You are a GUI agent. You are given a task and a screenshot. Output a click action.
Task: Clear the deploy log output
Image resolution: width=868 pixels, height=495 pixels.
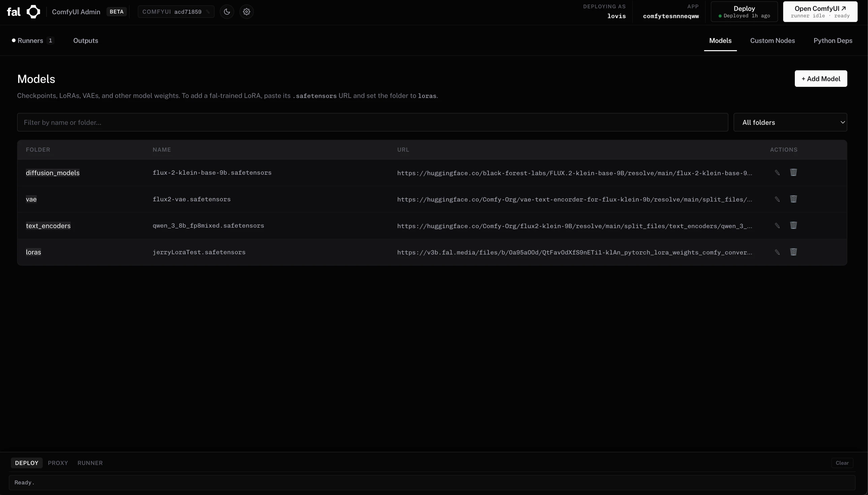842,462
